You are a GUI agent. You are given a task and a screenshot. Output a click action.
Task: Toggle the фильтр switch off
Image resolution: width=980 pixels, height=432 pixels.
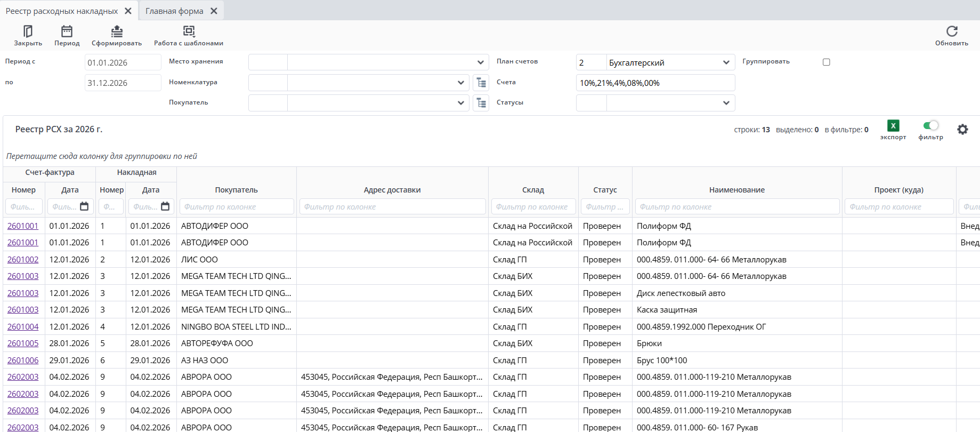(x=931, y=125)
